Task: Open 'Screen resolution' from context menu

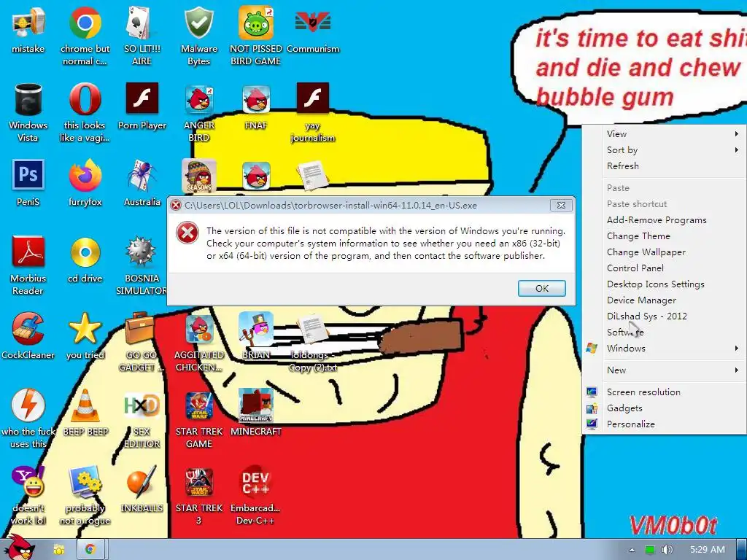Action: [664, 392]
